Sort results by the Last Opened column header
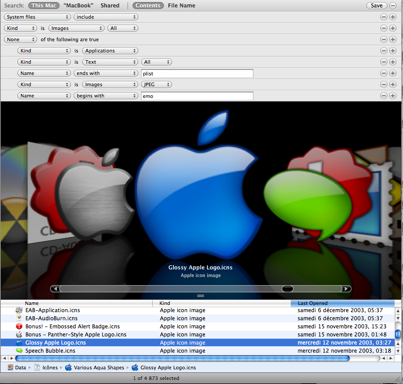Image resolution: width=403 pixels, height=384 pixels. click(x=343, y=303)
